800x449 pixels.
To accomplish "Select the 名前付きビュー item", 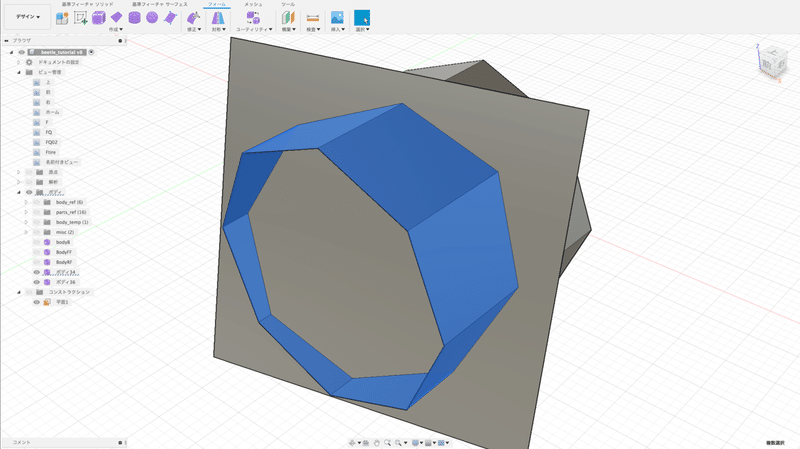I will click(x=62, y=162).
